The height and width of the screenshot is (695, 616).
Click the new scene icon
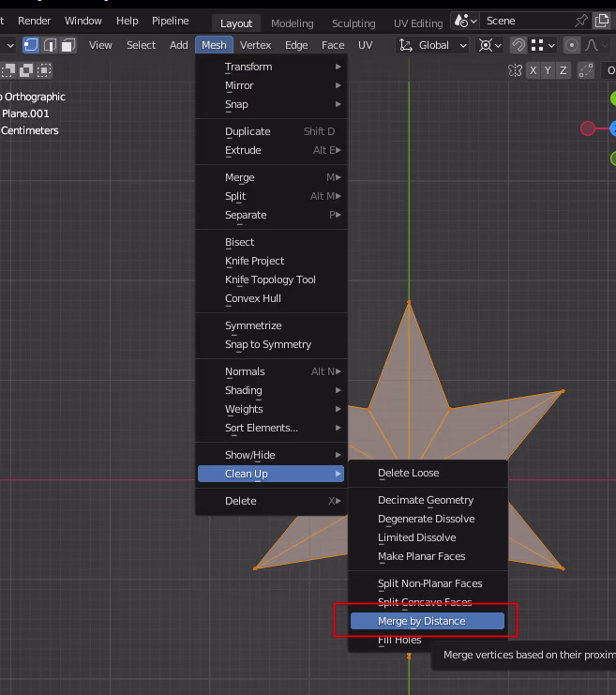tap(602, 21)
